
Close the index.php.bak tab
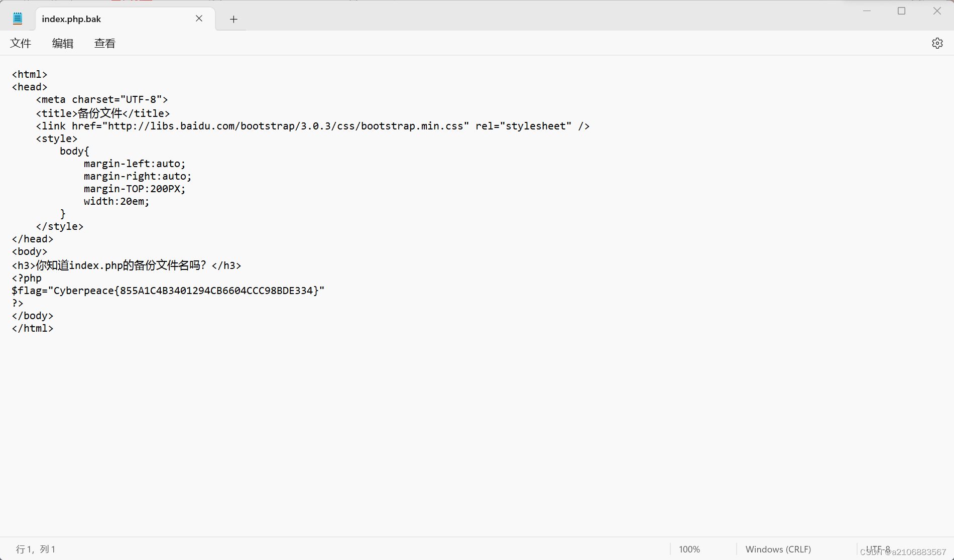(199, 18)
